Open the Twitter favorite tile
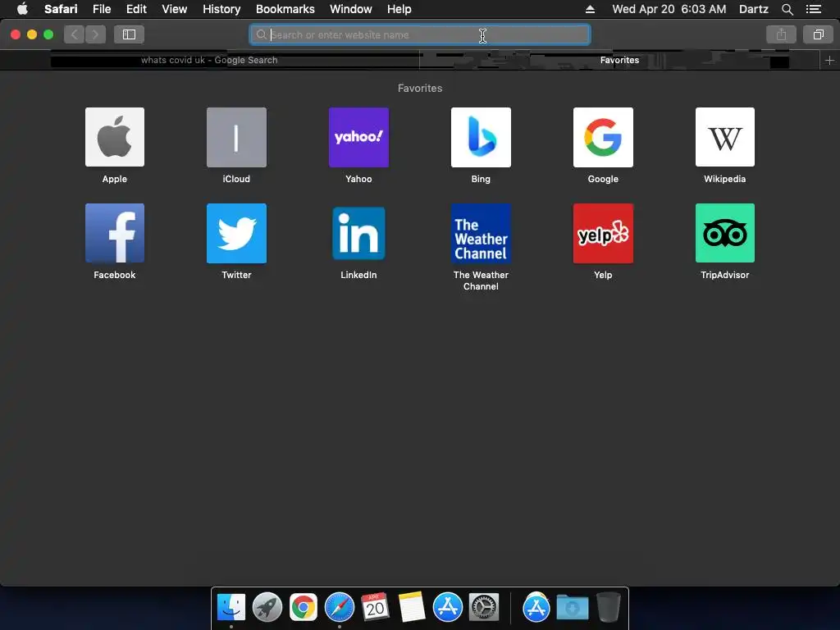The image size is (840, 630). click(236, 233)
